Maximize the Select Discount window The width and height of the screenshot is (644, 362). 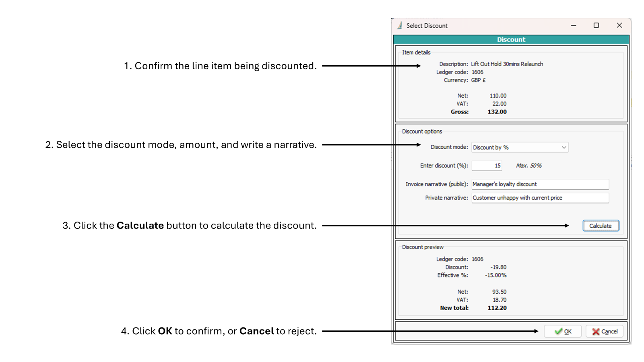click(596, 25)
